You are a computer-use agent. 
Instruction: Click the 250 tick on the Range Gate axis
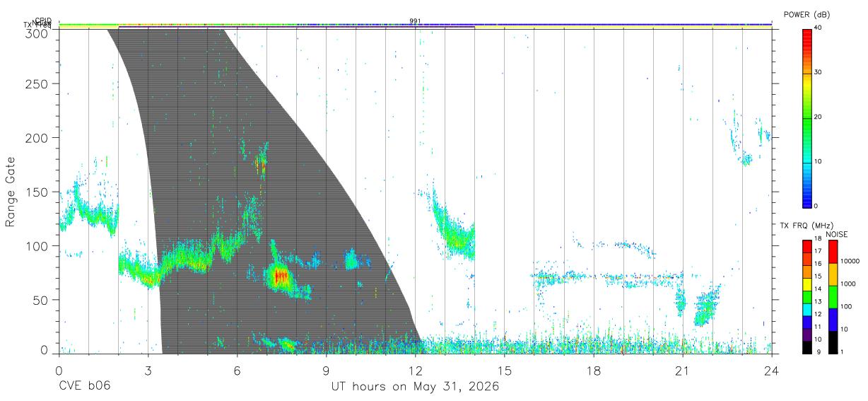click(38, 84)
